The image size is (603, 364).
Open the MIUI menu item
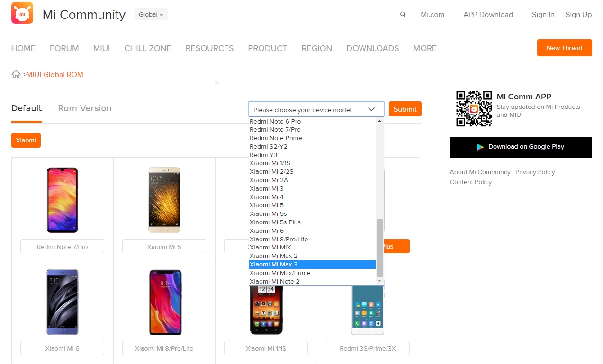coord(101,48)
